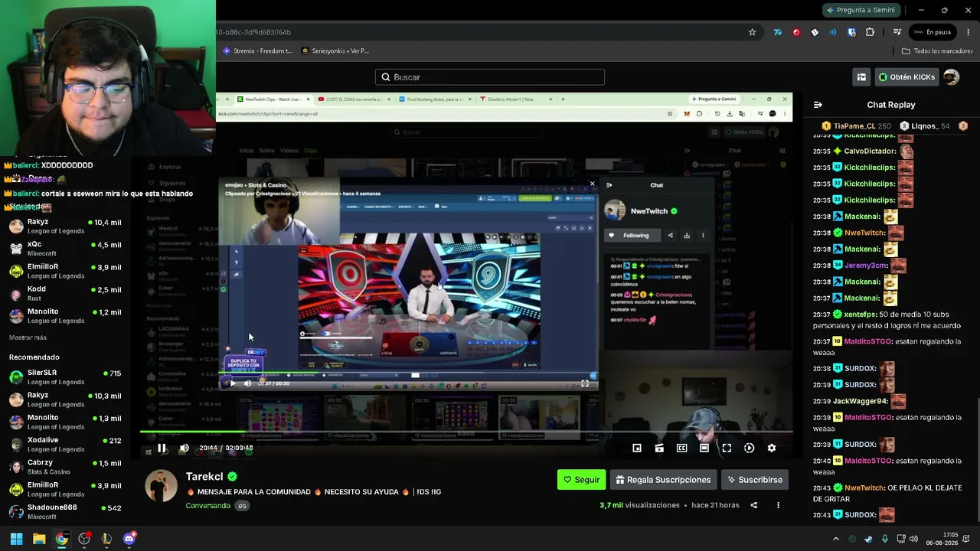Image resolution: width=980 pixels, height=551 pixels.
Task: Mute the video player volume
Action: tap(184, 448)
